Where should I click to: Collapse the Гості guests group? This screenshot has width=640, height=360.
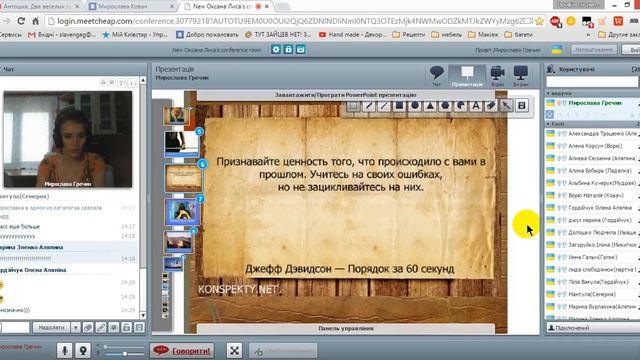coord(549,124)
